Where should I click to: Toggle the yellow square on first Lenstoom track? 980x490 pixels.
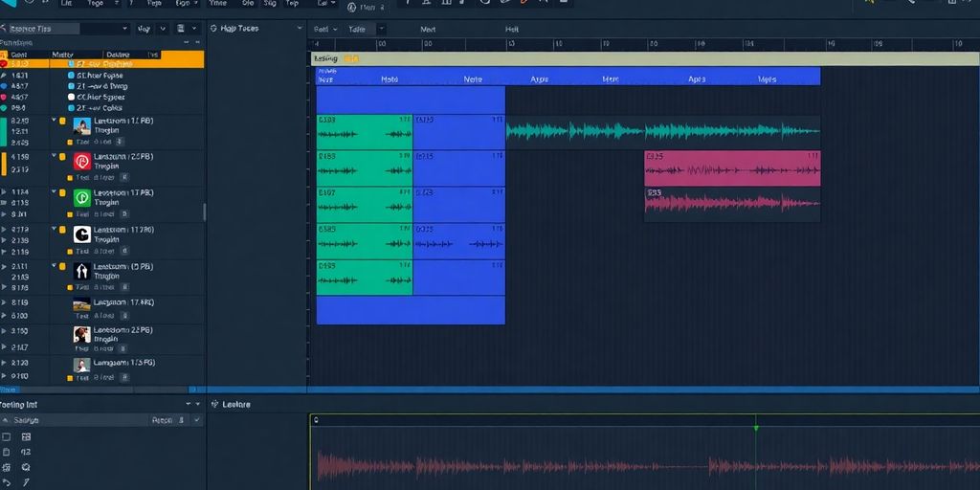pyautogui.click(x=62, y=122)
